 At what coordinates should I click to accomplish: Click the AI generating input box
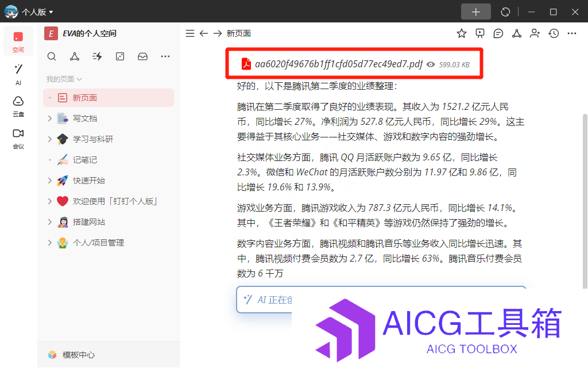[x=381, y=300]
